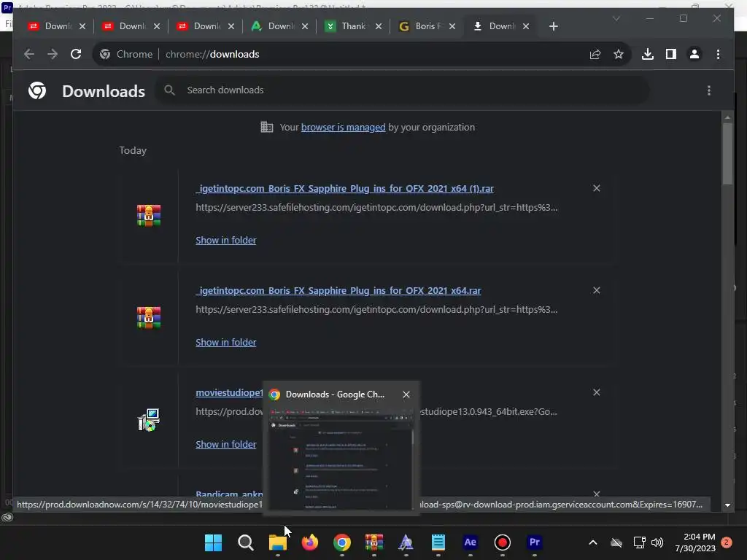
Task: Close the Boris tab
Action: (452, 26)
